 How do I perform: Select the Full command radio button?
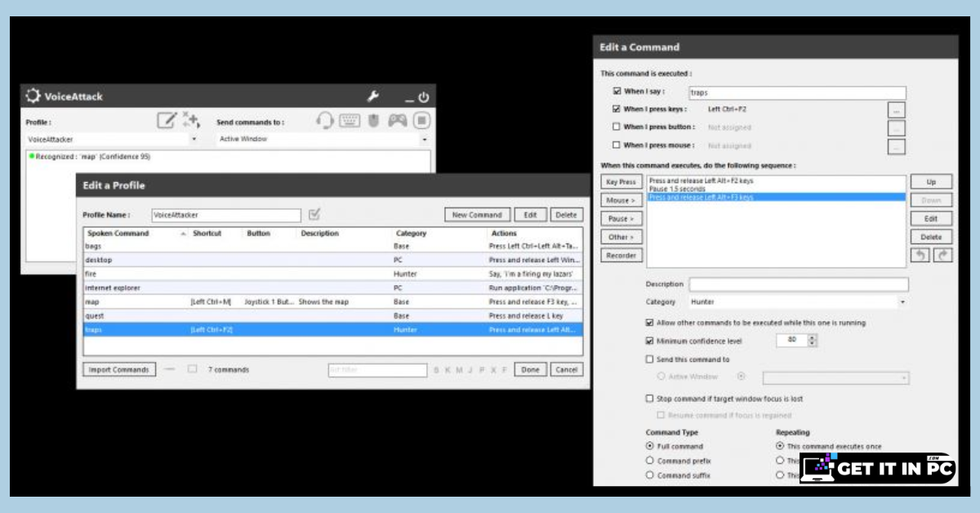[650, 446]
